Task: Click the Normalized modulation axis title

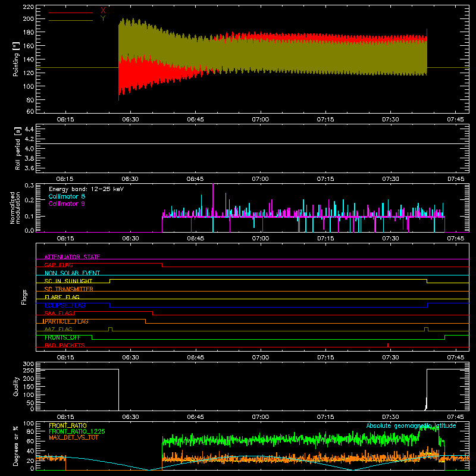Action: pyautogui.click(x=15, y=208)
